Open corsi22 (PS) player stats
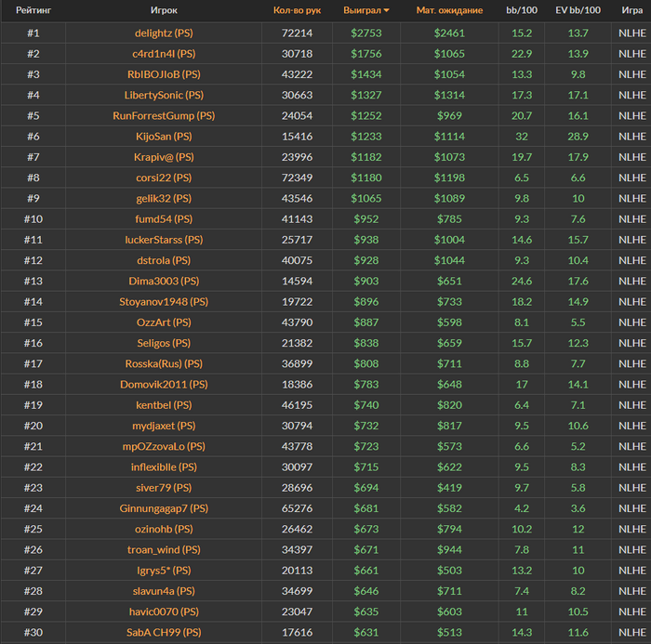651x644 pixels. click(164, 177)
